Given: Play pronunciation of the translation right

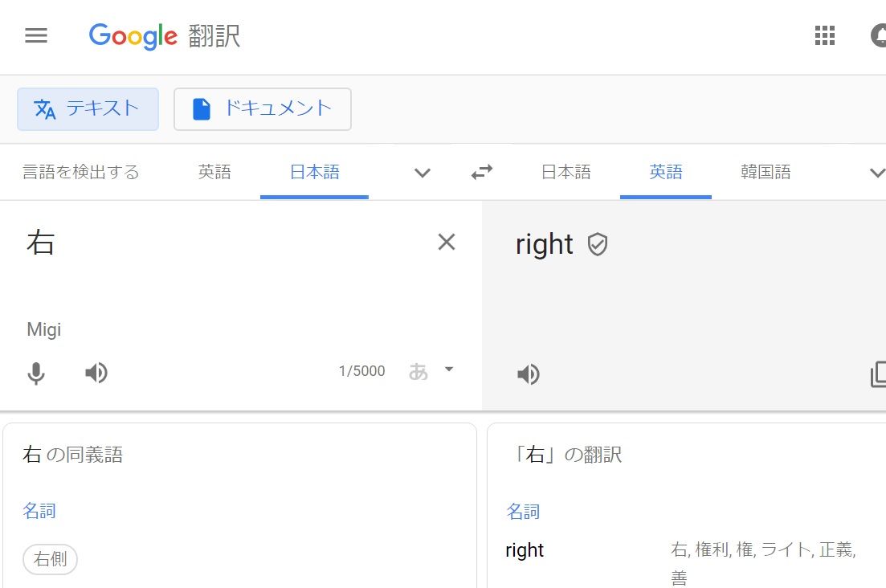Looking at the screenshot, I should [528, 374].
